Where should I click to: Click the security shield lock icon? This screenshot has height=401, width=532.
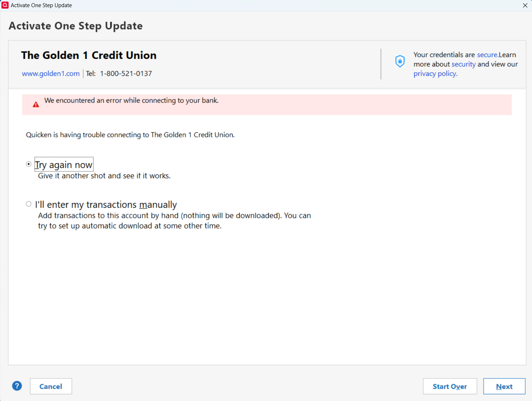pos(400,61)
